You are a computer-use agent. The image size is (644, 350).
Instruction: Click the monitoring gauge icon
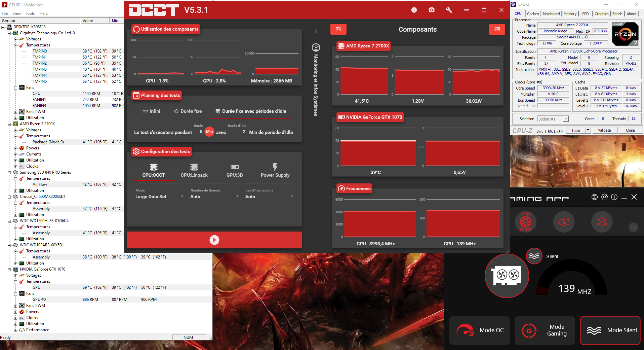tap(316, 47)
